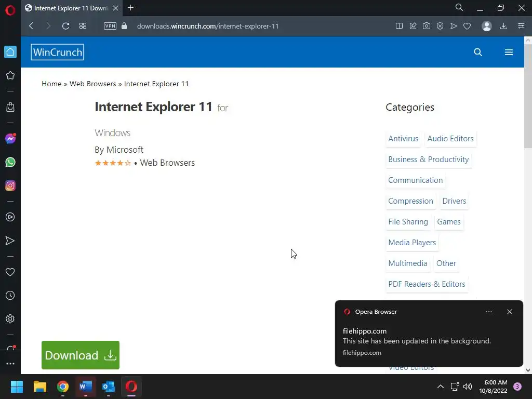Search tabs with magnifier icon
This screenshot has width=532, height=399.
(459, 7)
